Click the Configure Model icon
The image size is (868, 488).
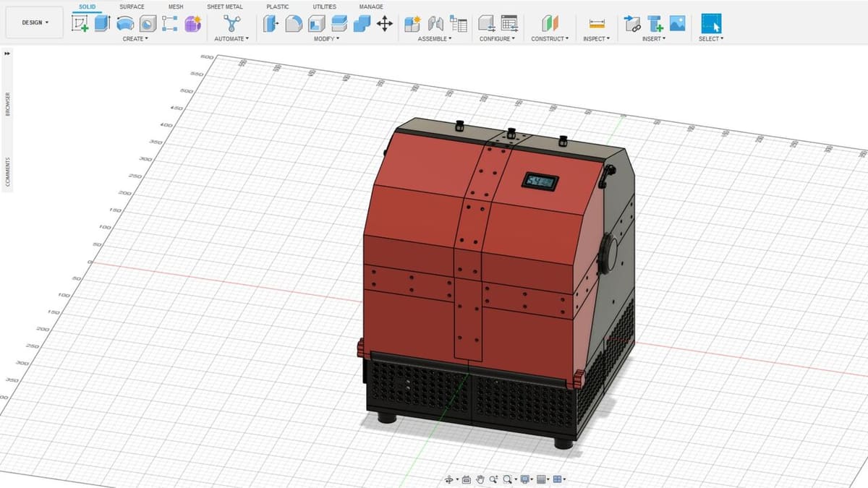pos(488,24)
